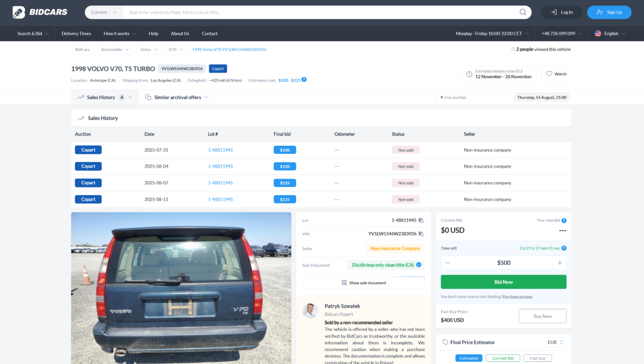Select the Estimated price option

(469, 358)
